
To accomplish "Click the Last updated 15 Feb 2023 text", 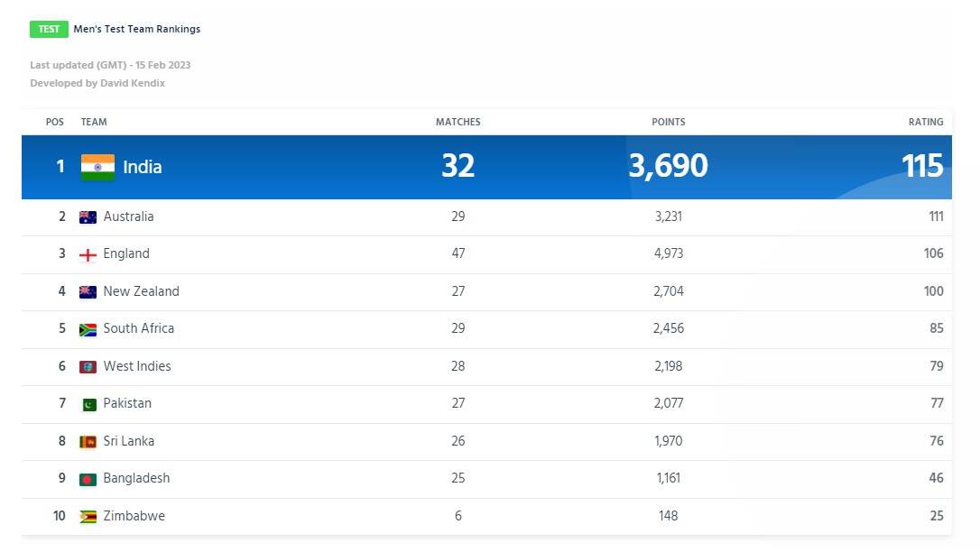I will click(110, 65).
